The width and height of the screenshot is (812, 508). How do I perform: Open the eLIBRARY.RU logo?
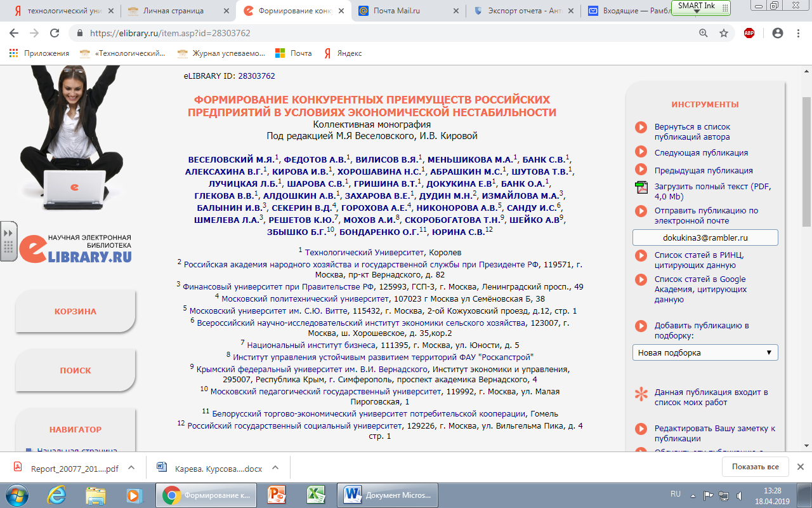click(x=74, y=248)
